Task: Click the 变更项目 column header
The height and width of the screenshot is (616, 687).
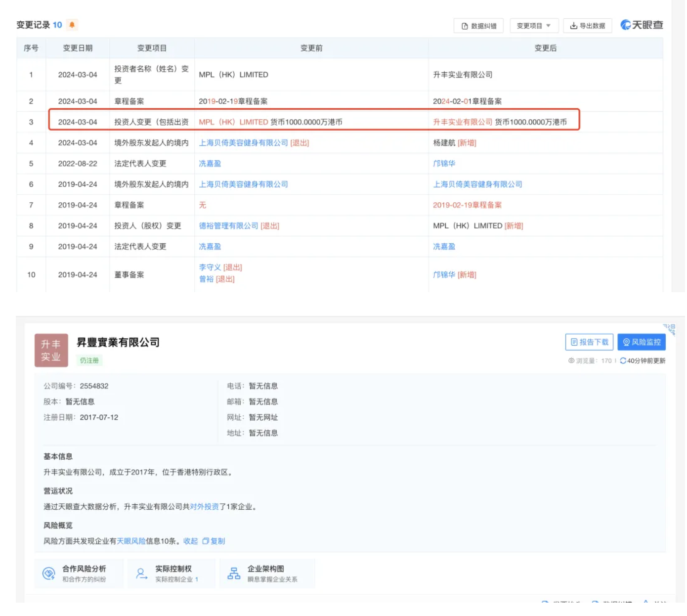Action: click(x=152, y=48)
